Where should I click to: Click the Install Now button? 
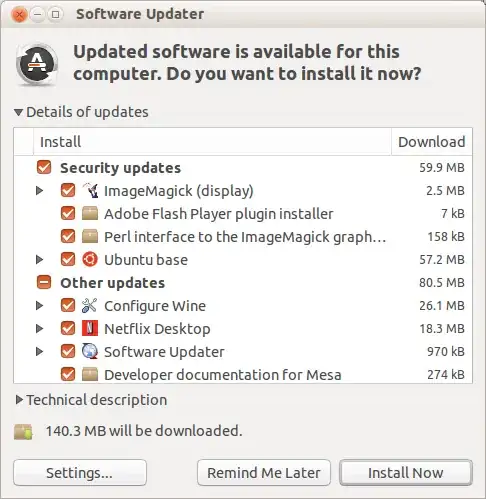click(406, 473)
